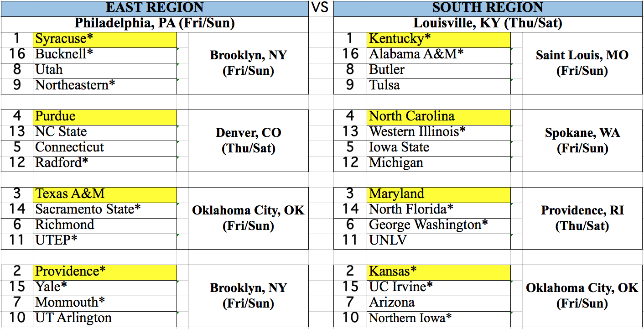This screenshot has width=644, height=329.
Task: Select the Providence, RI site cell
Action: tap(582, 218)
